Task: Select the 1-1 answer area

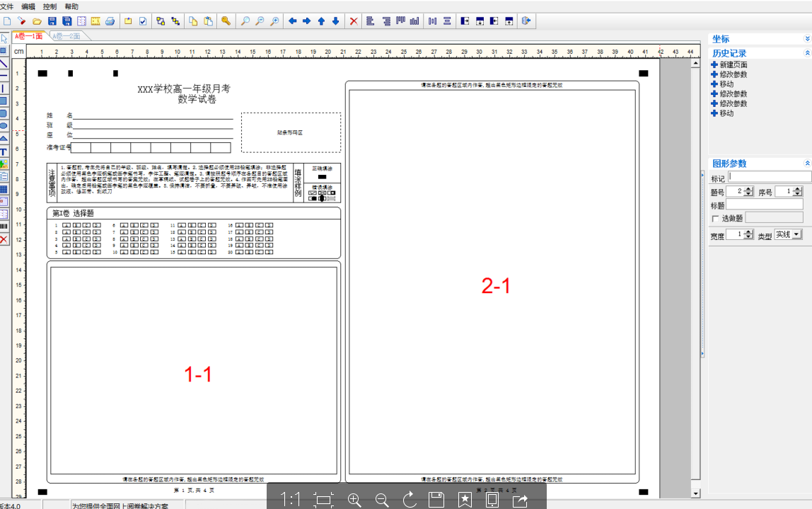Action: point(194,371)
